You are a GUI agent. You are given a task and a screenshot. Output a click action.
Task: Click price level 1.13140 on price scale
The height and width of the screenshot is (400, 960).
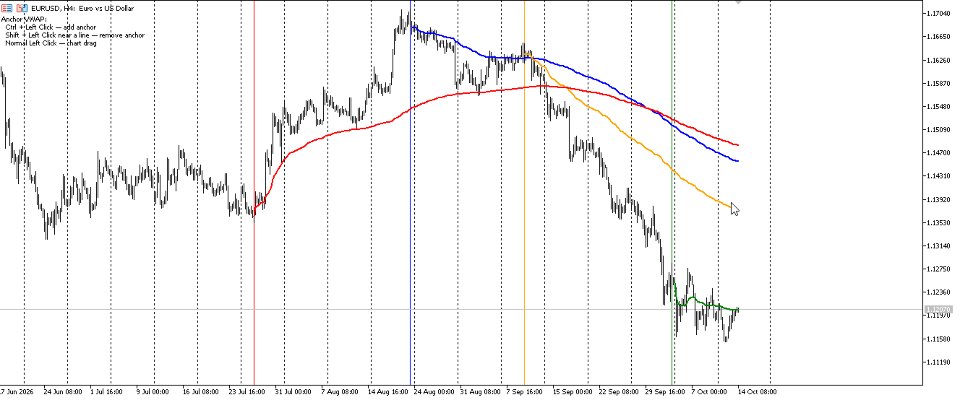938,246
